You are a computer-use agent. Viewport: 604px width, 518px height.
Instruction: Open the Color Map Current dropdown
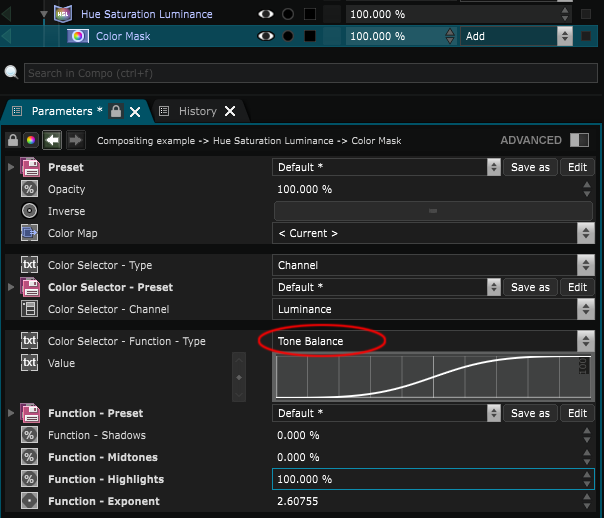[x=433, y=233]
